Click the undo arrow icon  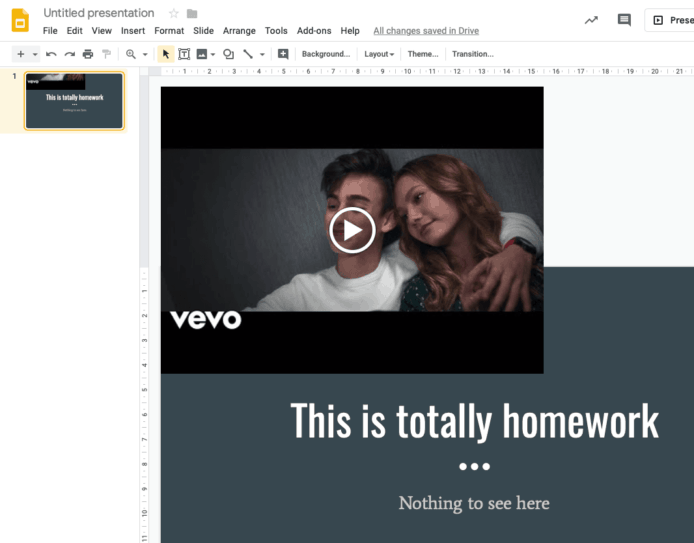[51, 54]
